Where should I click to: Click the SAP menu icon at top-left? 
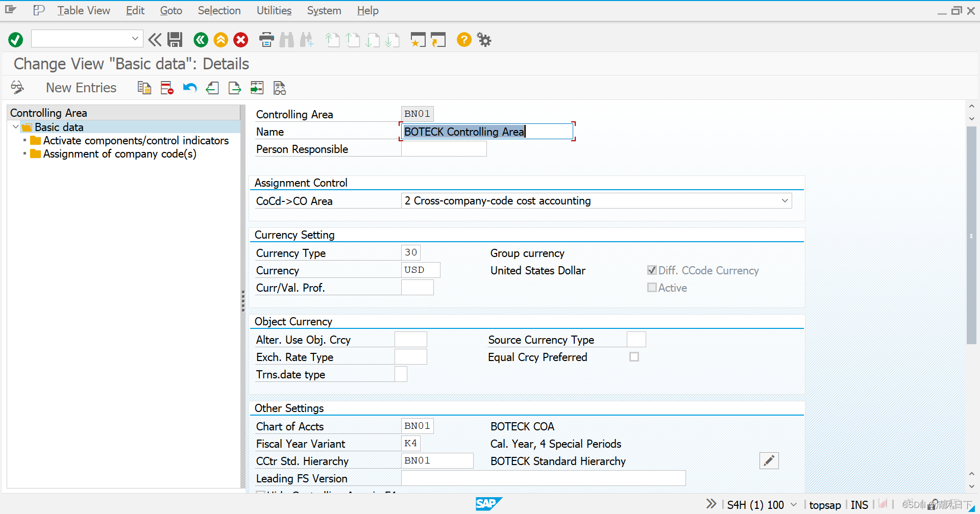click(x=11, y=10)
